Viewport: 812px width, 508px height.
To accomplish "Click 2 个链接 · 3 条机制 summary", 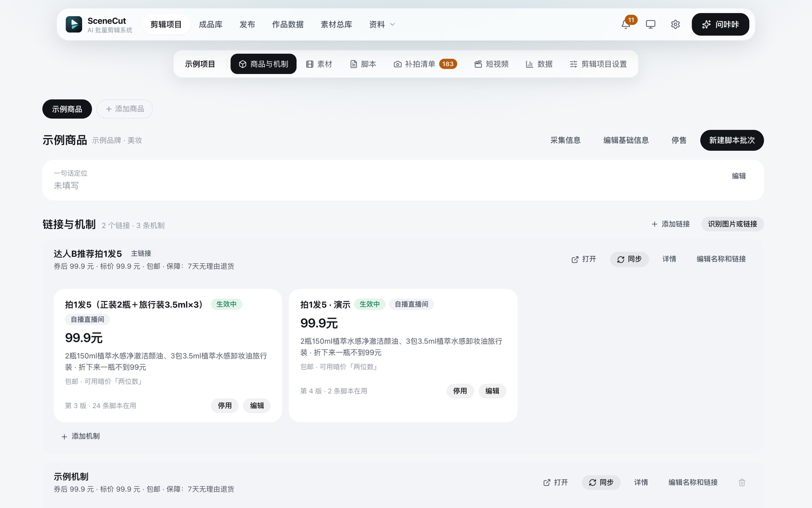I will (x=133, y=225).
